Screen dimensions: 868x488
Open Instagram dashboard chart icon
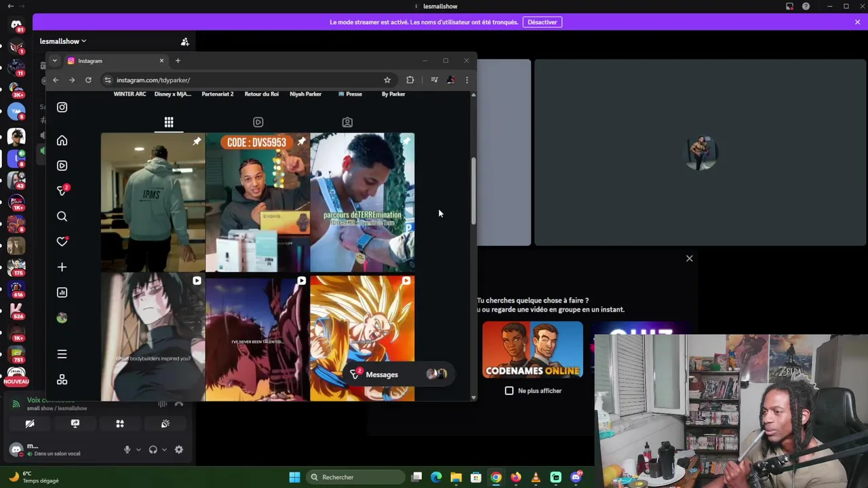62,292
